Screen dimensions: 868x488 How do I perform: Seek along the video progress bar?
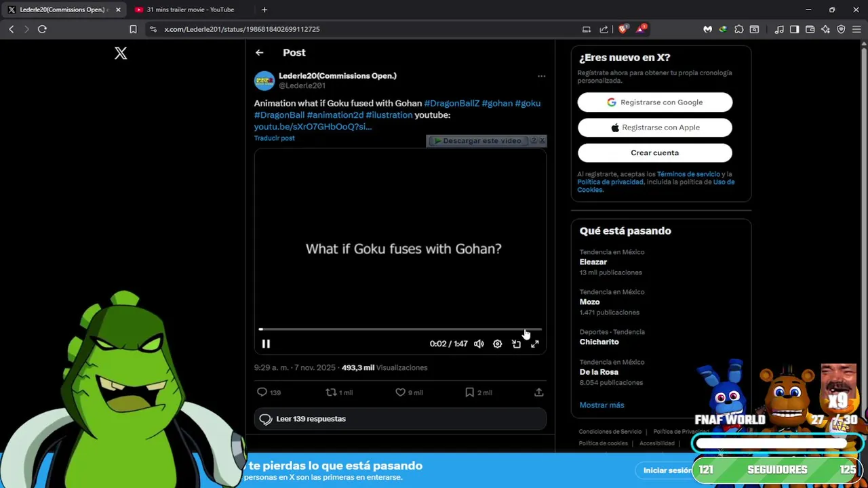pyautogui.click(x=400, y=329)
